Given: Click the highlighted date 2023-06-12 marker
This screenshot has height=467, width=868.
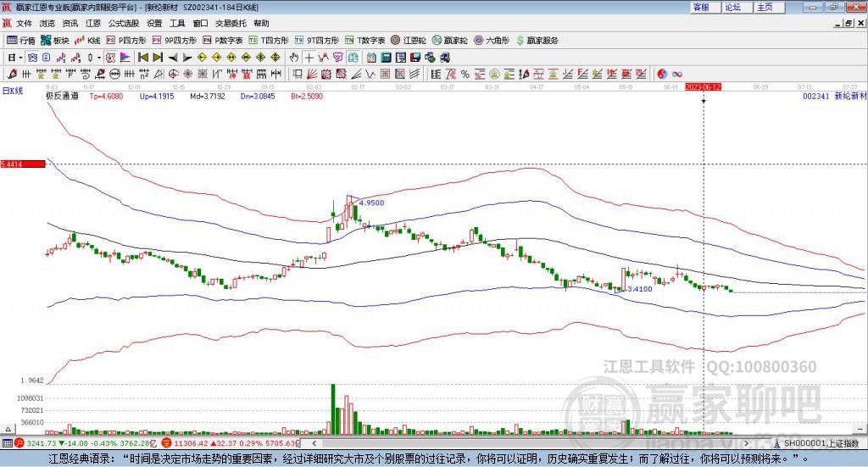Looking at the screenshot, I should (703, 86).
